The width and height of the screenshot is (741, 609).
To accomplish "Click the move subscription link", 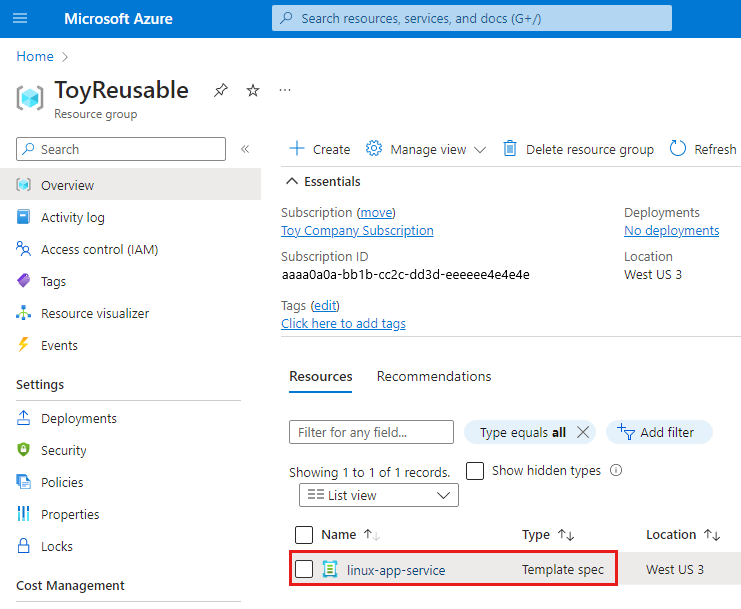I will click(x=376, y=213).
